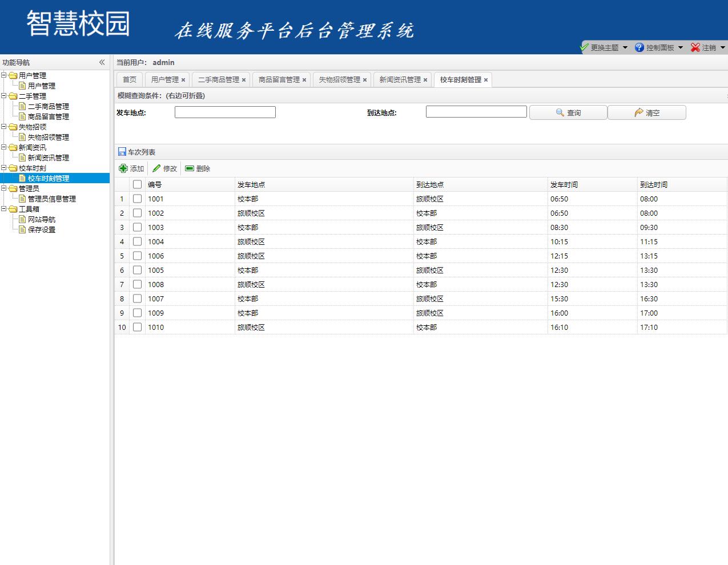Close the 二手商品管理 tab
Image resolution: width=728 pixels, height=565 pixels.
pyautogui.click(x=244, y=80)
